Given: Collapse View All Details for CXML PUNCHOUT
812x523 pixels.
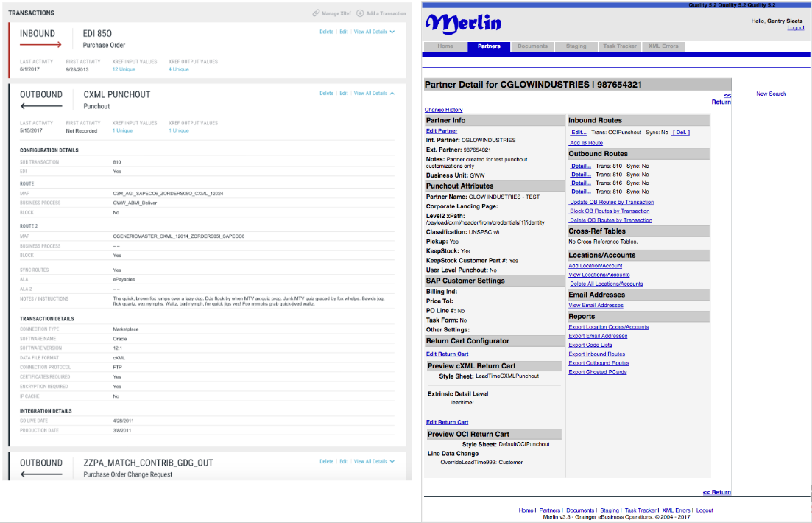Looking at the screenshot, I should (x=374, y=94).
